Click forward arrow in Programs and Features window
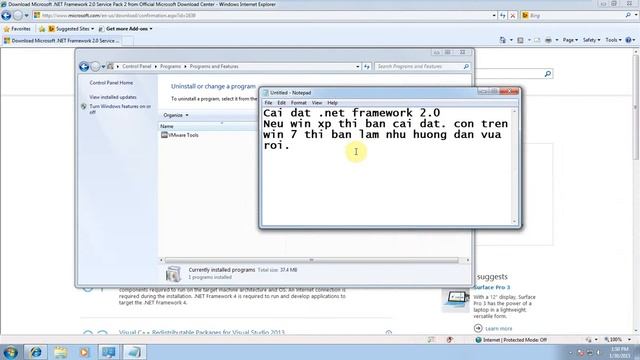 tap(95, 67)
